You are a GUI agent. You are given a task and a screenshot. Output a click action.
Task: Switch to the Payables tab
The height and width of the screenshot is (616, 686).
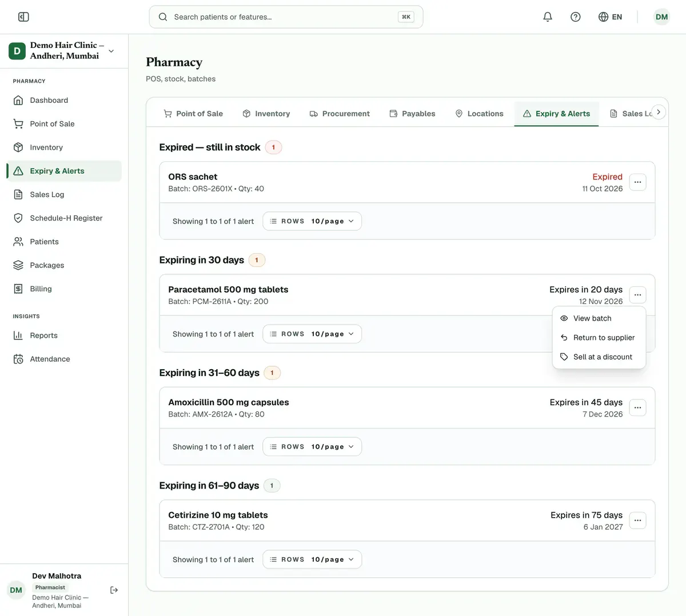click(412, 114)
